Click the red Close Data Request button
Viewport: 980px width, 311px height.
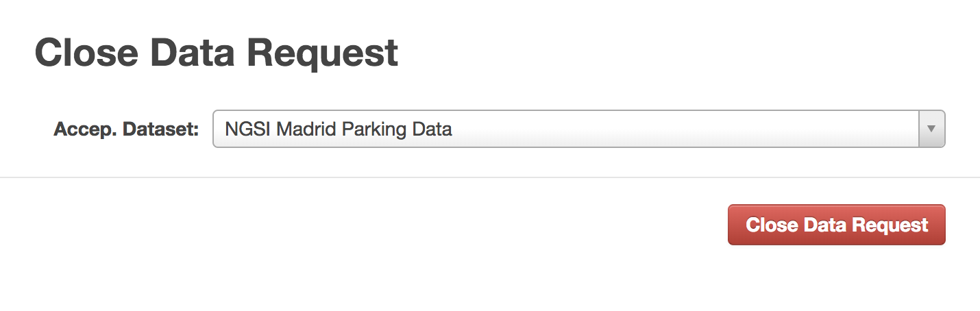(837, 225)
